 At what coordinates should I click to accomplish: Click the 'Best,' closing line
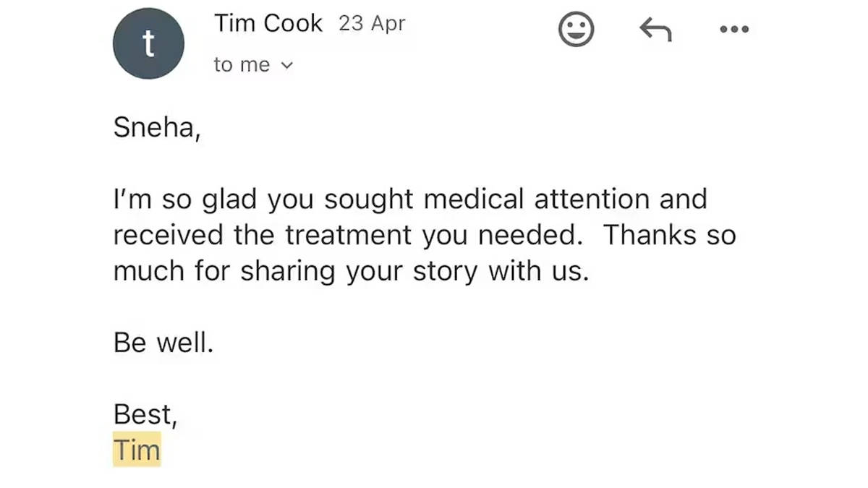click(145, 414)
